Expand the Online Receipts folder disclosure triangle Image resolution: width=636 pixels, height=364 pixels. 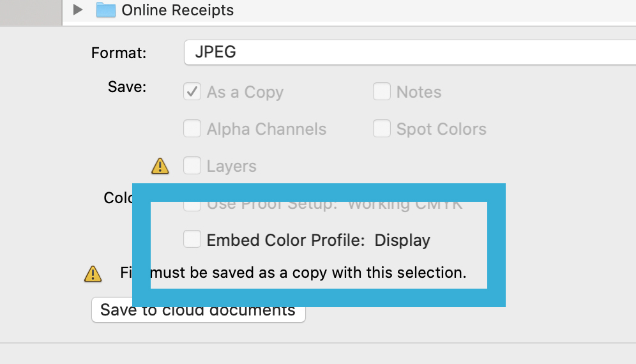79,10
